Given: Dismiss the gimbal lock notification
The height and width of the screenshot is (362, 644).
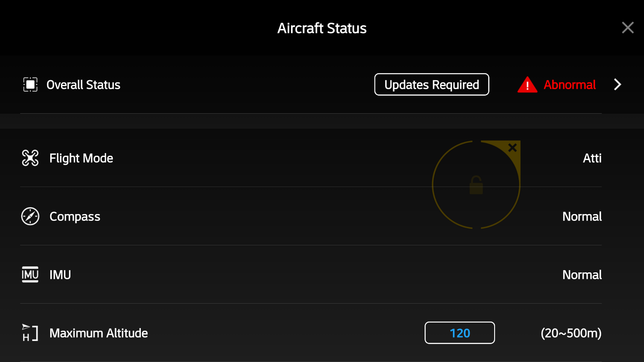Looking at the screenshot, I should pyautogui.click(x=512, y=148).
